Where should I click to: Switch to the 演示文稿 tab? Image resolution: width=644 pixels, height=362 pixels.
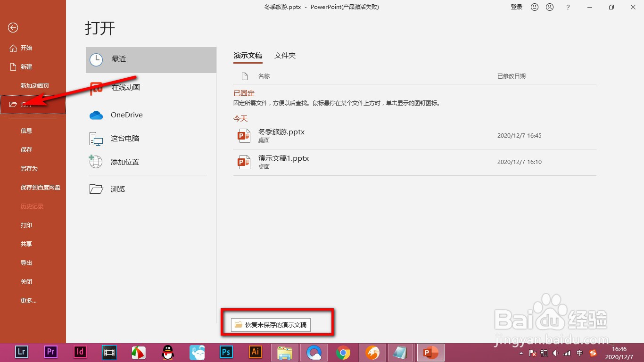click(248, 56)
